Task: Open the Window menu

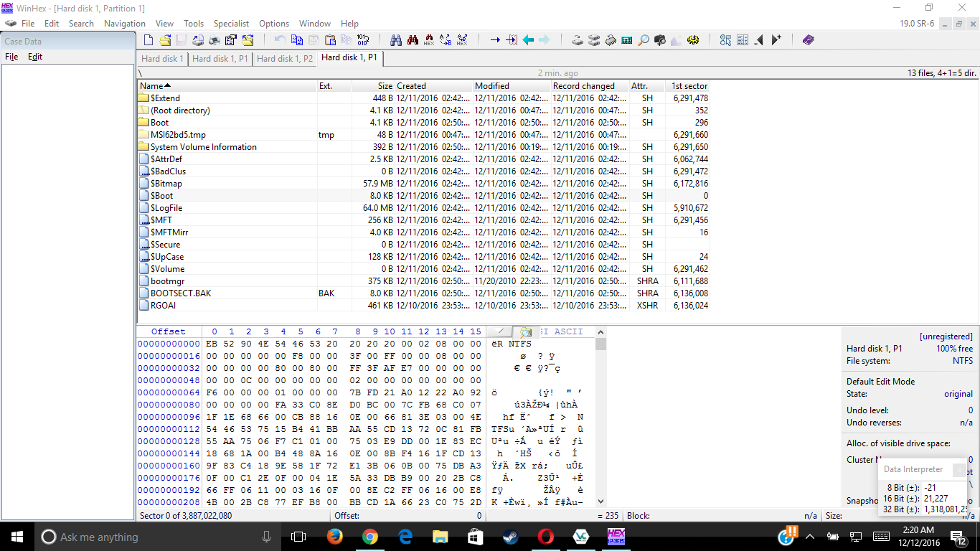Action: click(315, 24)
